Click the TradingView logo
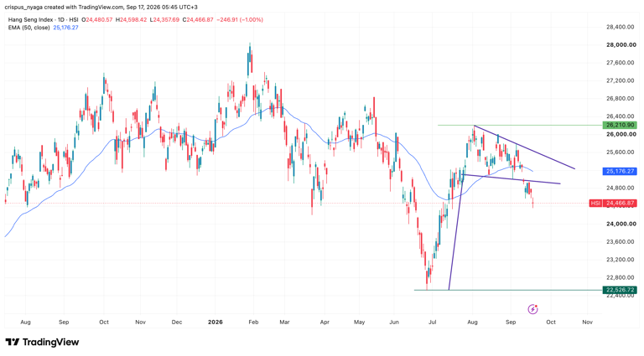644x356 pixels. [42, 342]
